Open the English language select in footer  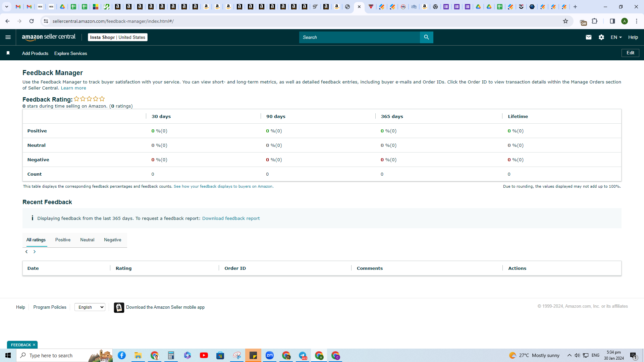[x=90, y=307]
